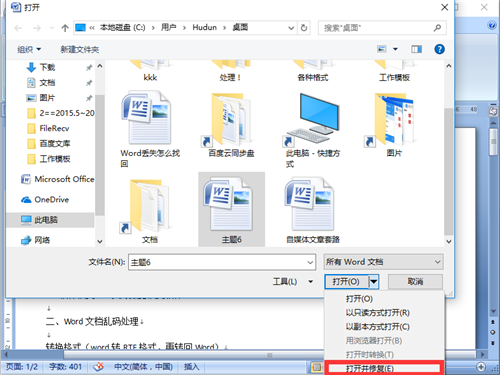Screen dimensions: 500x375
Task: Select 文档 in the navigation pane
Action: tap(47, 83)
